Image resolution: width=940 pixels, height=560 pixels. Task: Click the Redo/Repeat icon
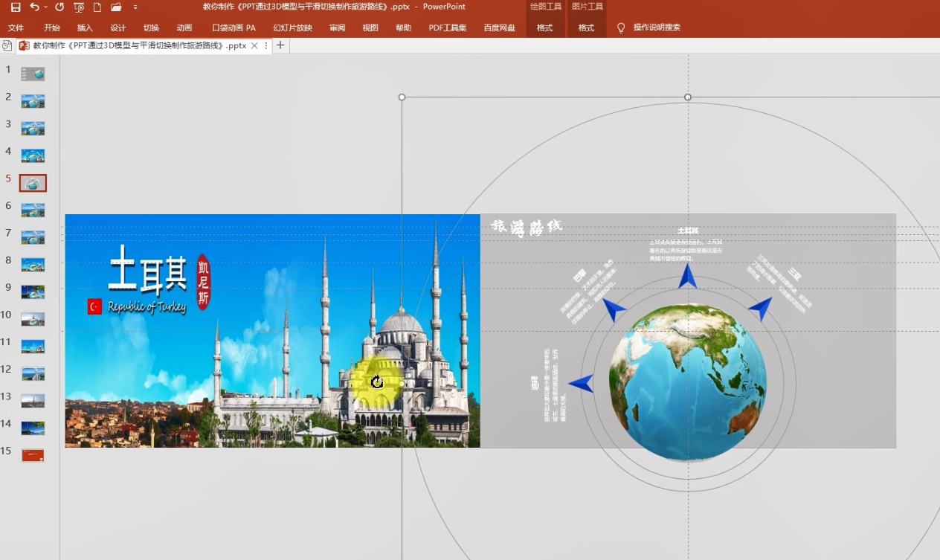coord(59,7)
